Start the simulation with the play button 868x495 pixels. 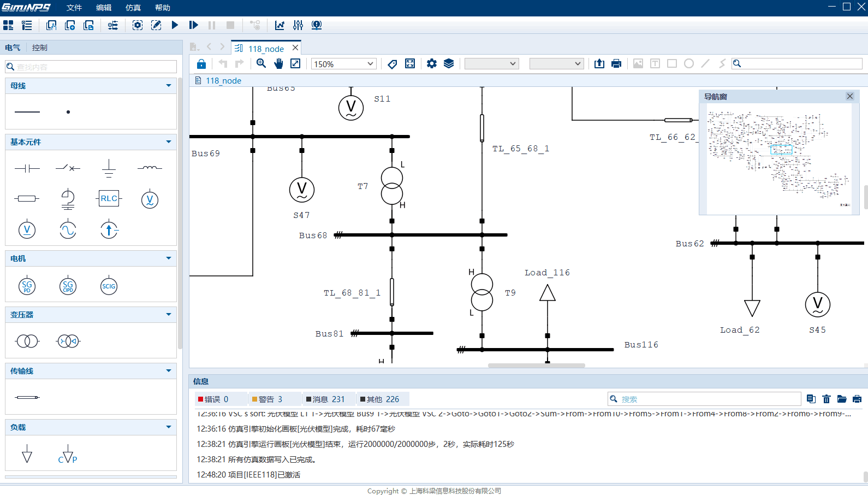175,25
